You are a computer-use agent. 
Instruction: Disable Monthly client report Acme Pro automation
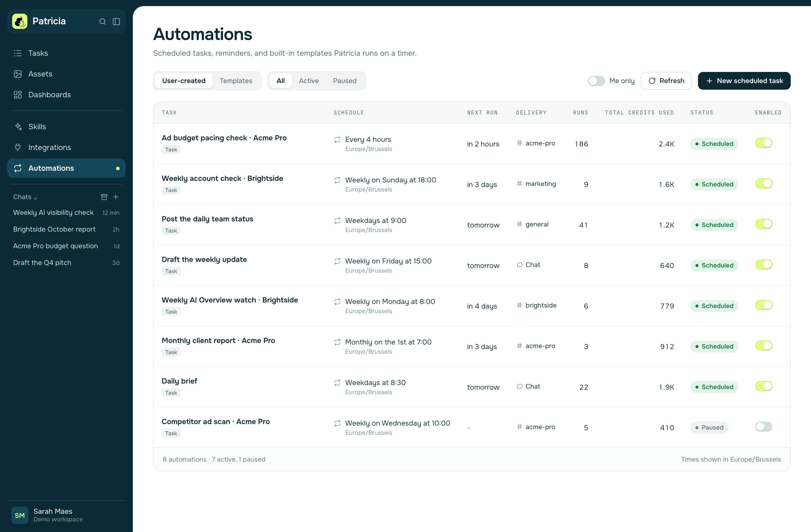click(x=764, y=346)
